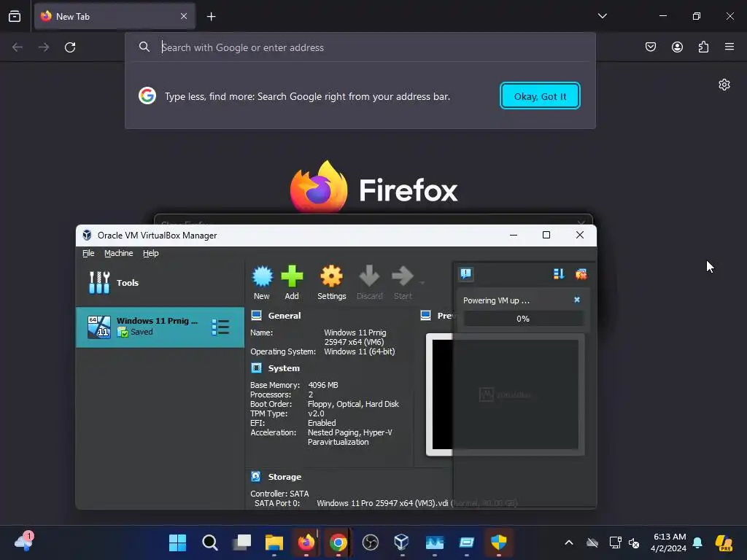Screen dimensions: 747x560
Task: Open File Explorer from the taskbar
Action: click(274, 542)
